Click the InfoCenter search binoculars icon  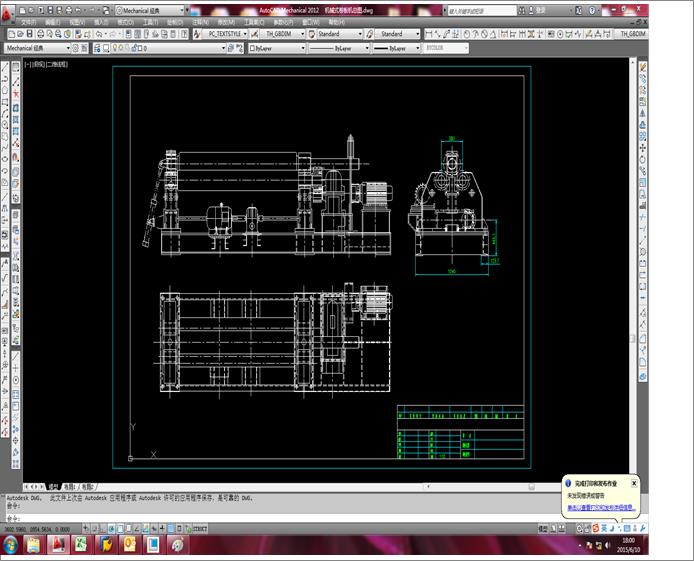[522, 10]
